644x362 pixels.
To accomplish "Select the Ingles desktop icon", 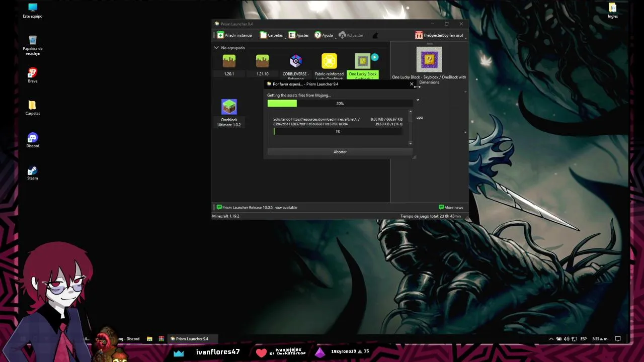I will (x=612, y=11).
